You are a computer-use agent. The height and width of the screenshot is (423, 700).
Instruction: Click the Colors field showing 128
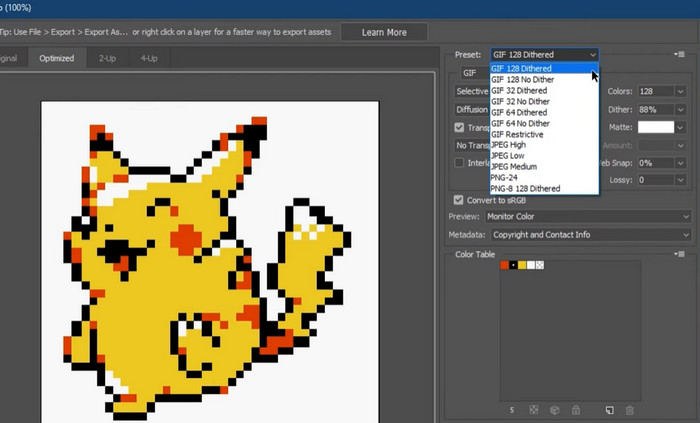coord(656,91)
